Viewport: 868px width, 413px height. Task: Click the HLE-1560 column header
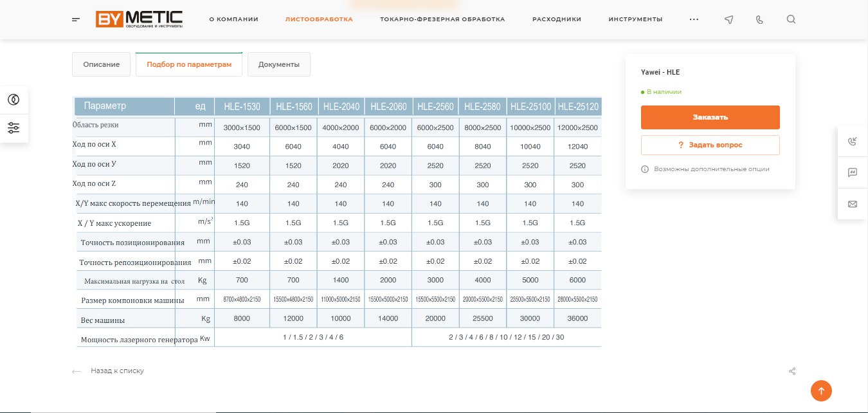coord(294,107)
